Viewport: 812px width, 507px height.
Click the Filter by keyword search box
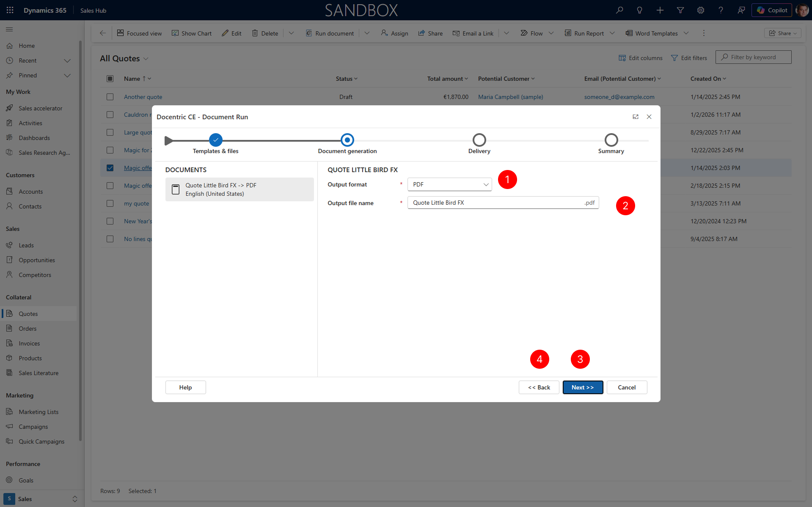coord(753,57)
